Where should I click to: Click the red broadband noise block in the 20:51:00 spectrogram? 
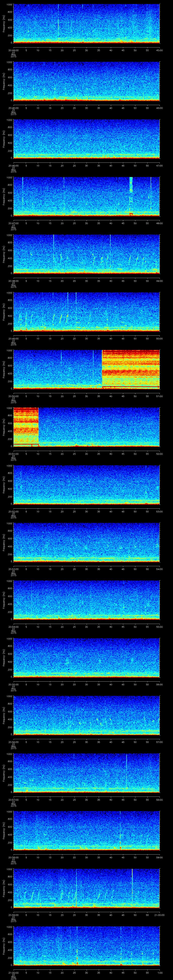click(x=26, y=427)
